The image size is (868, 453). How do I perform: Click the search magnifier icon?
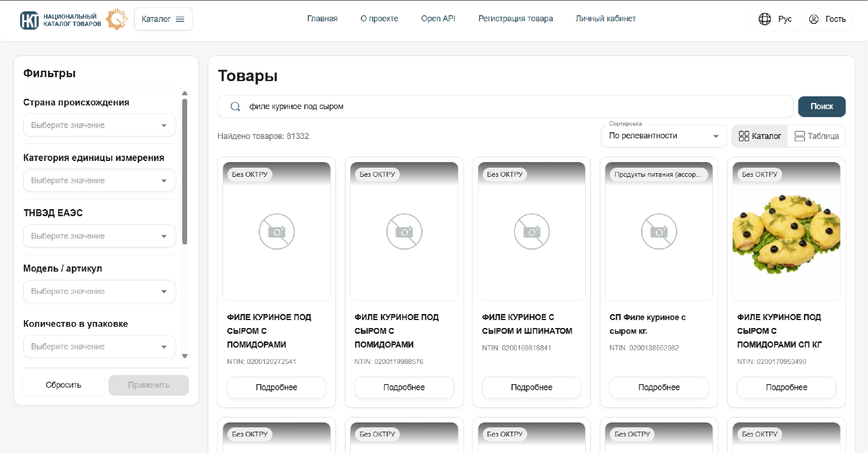coord(235,107)
